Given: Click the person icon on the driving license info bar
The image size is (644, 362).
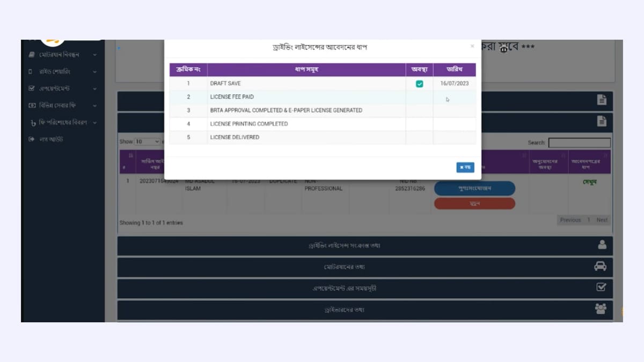Looking at the screenshot, I should click(602, 245).
